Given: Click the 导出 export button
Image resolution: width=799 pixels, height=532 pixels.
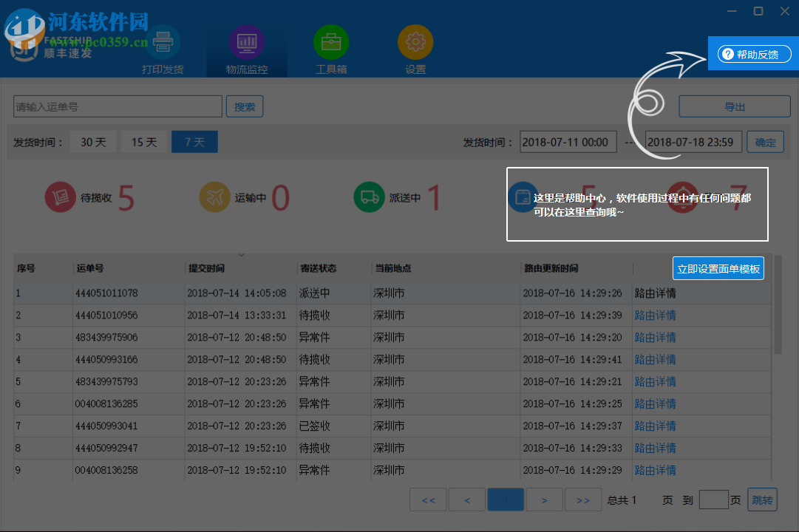Looking at the screenshot, I should (734, 106).
